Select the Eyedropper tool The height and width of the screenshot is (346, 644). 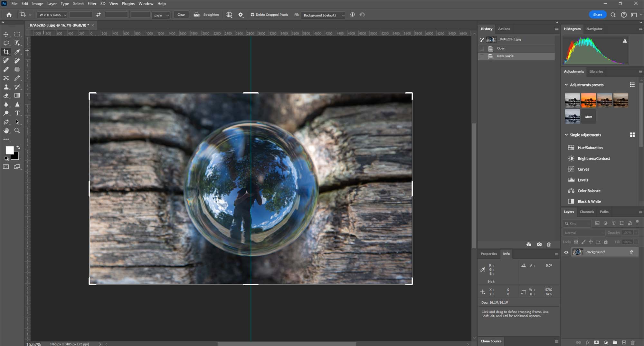(x=17, y=52)
